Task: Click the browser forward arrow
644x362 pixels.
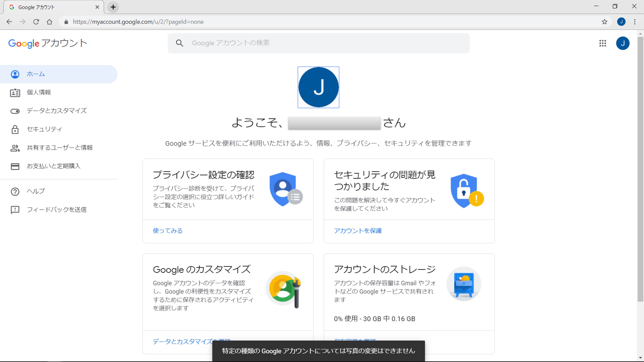Action: [23, 22]
